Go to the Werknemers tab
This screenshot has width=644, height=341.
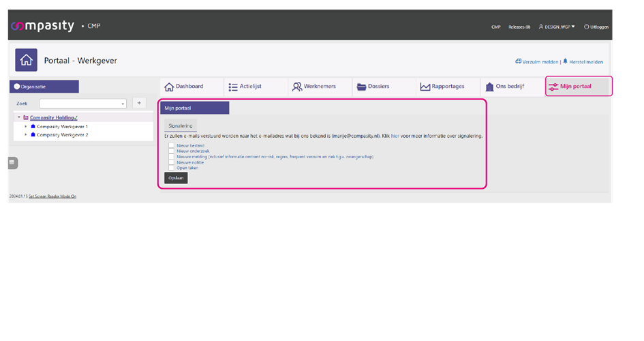point(320,87)
